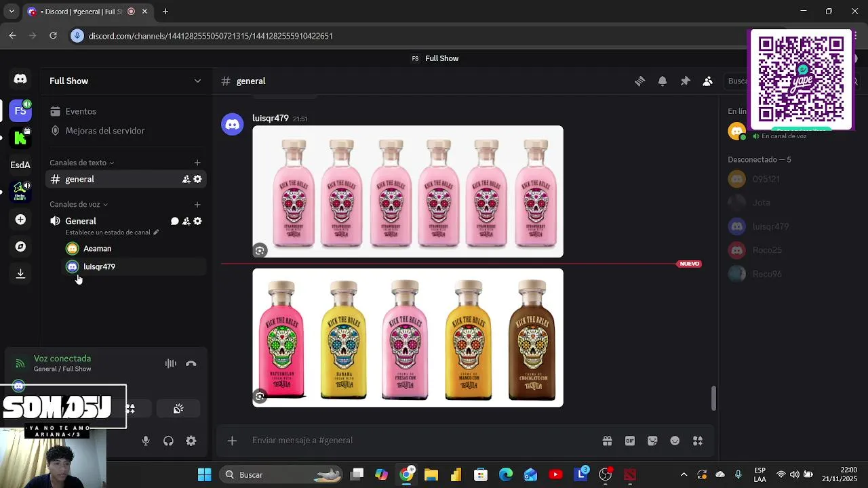
Task: Open the download apps icon
Action: (20, 273)
